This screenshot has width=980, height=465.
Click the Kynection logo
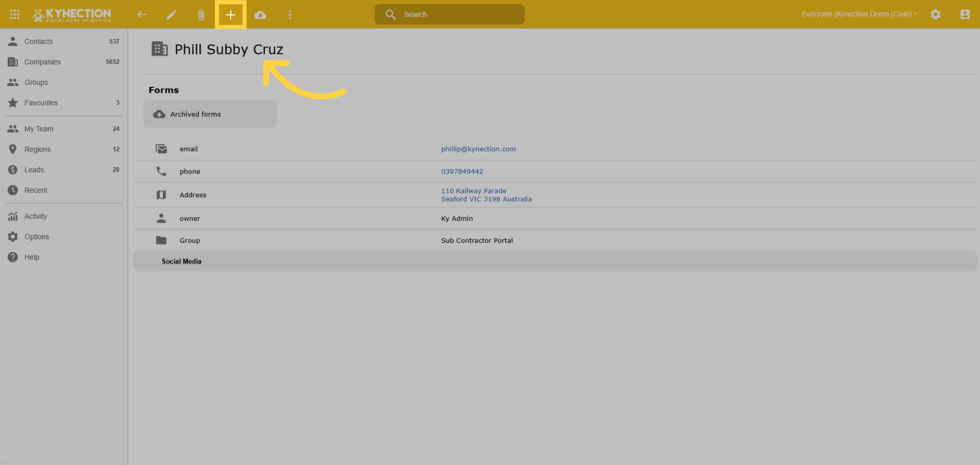tap(71, 15)
